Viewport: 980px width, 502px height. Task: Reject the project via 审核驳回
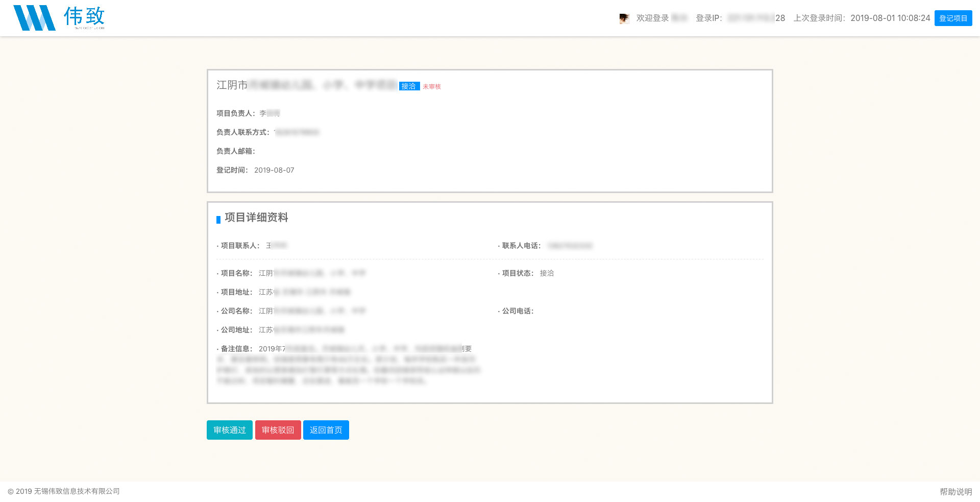278,430
